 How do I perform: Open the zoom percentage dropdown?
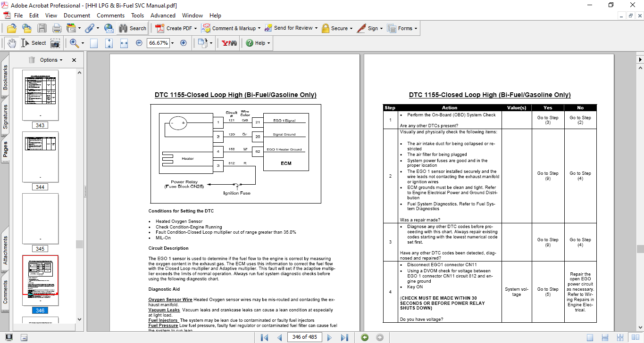[172, 43]
